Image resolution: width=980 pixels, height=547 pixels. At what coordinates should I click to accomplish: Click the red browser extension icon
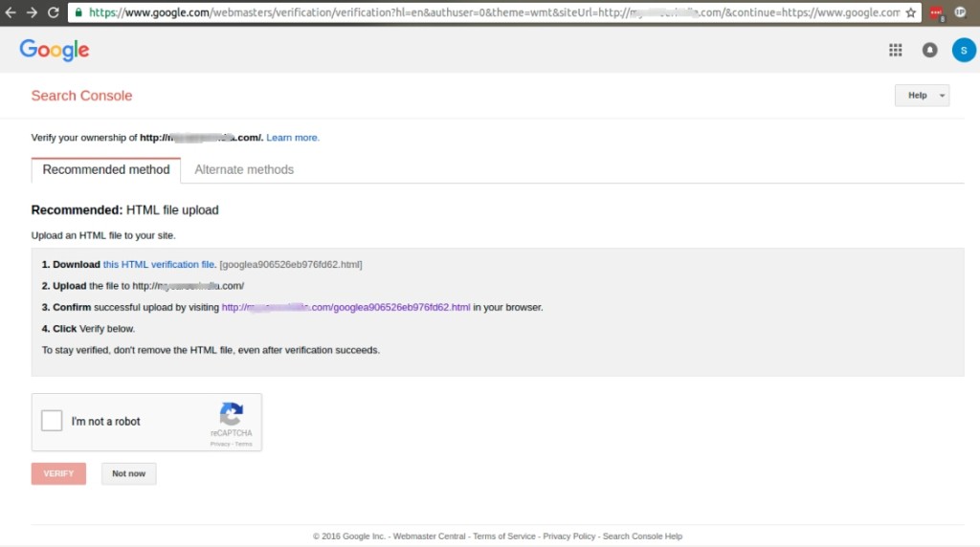pos(936,13)
